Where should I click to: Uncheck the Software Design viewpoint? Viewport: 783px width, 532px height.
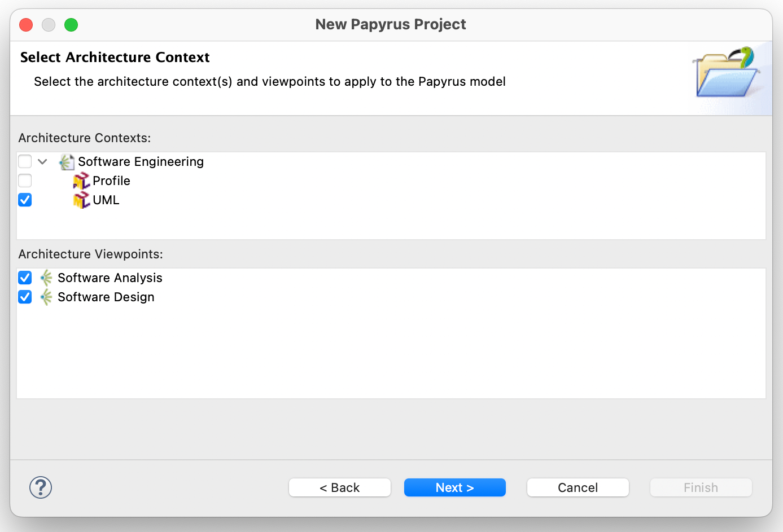point(25,297)
